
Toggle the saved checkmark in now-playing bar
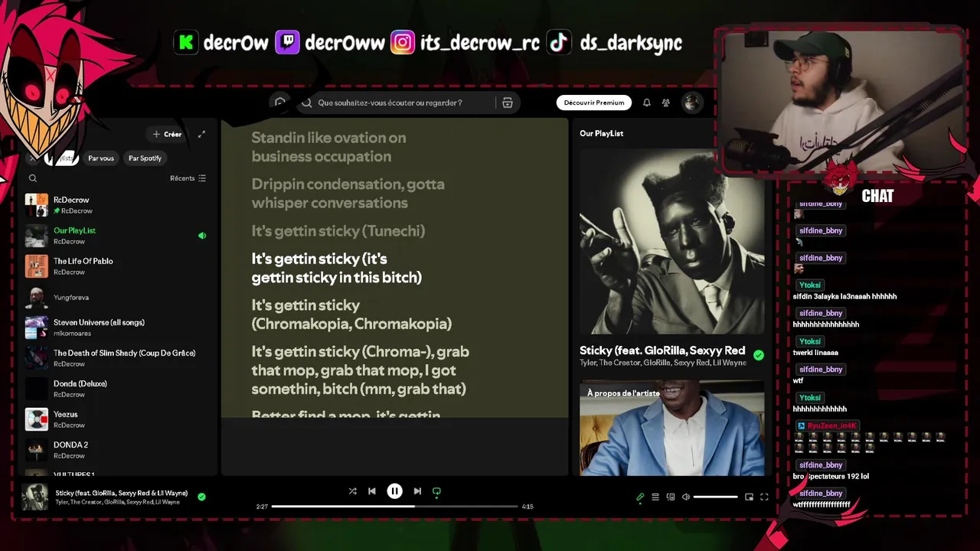coord(201,497)
